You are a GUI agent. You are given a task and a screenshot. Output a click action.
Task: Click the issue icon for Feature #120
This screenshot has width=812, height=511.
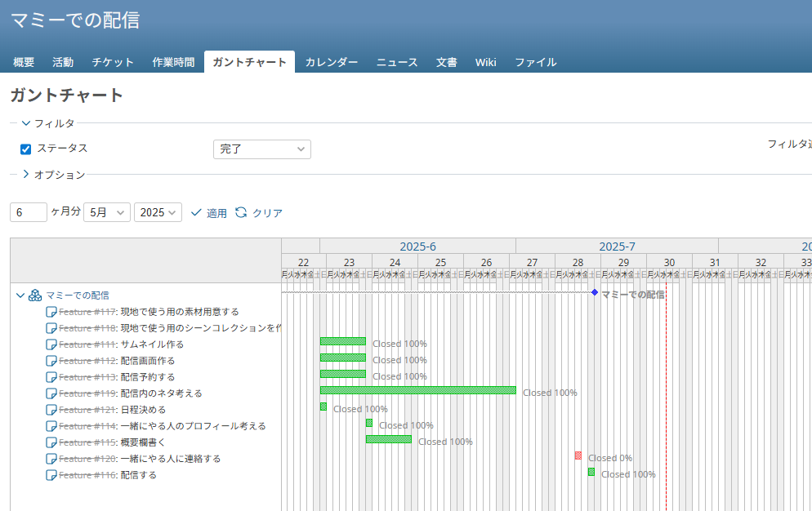[x=51, y=459]
